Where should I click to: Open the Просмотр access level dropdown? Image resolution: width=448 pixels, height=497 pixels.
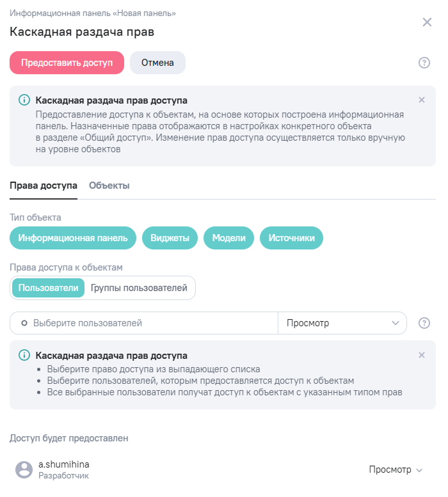coord(342,323)
